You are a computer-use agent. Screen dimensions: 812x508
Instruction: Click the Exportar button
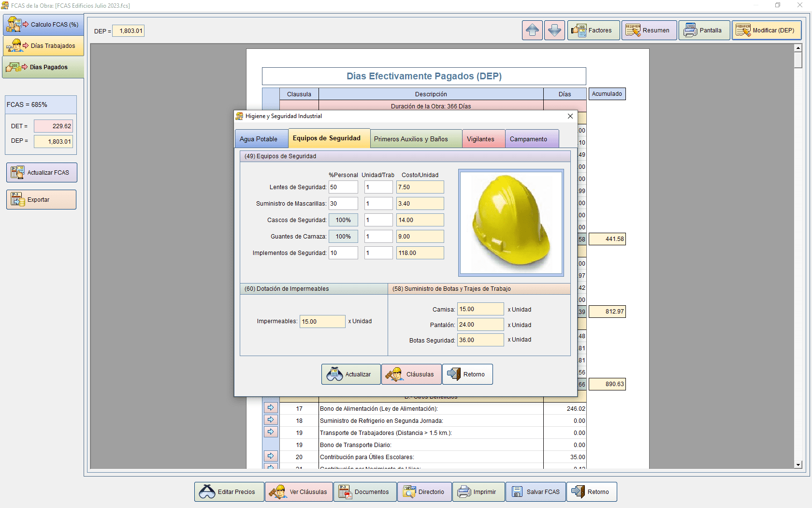pyautogui.click(x=42, y=200)
